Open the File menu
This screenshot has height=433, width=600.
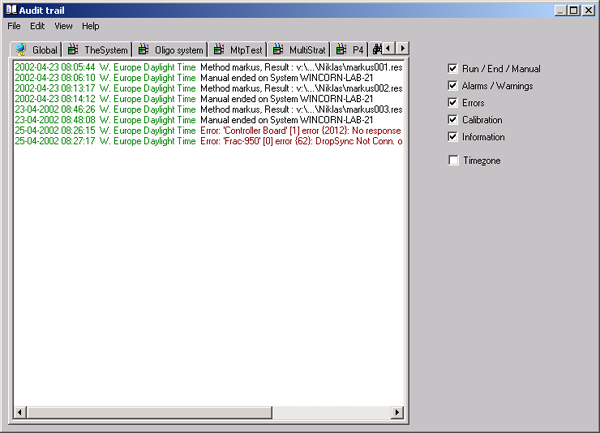pos(14,25)
